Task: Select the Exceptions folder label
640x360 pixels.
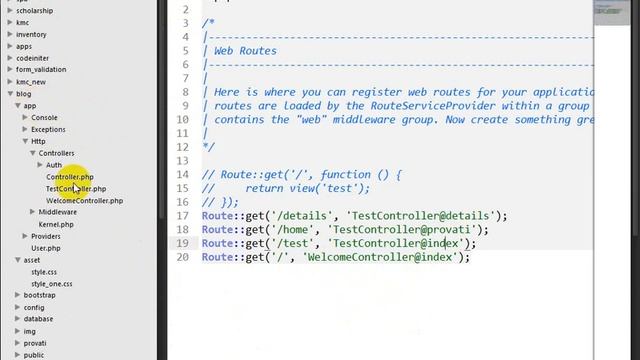Action: (48, 129)
